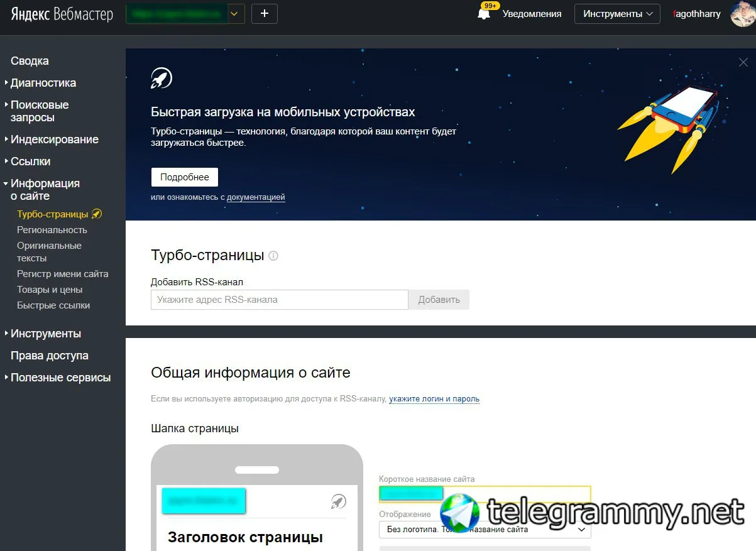
Task: Click the RSS channel address field
Action: click(x=280, y=300)
